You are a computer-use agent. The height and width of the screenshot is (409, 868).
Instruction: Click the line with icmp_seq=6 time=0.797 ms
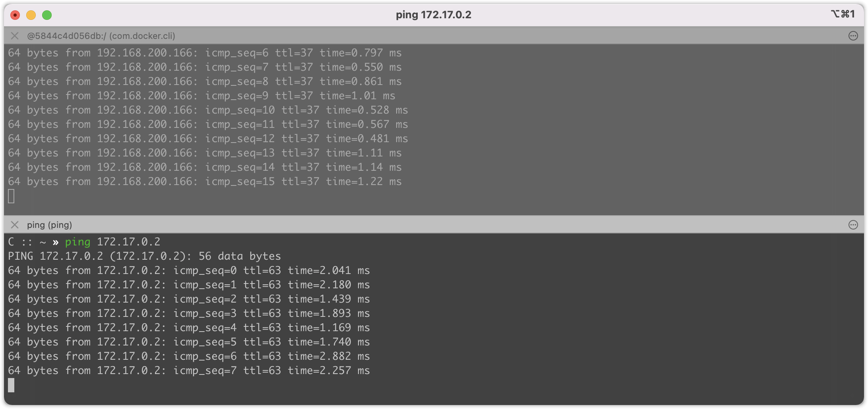tap(205, 53)
